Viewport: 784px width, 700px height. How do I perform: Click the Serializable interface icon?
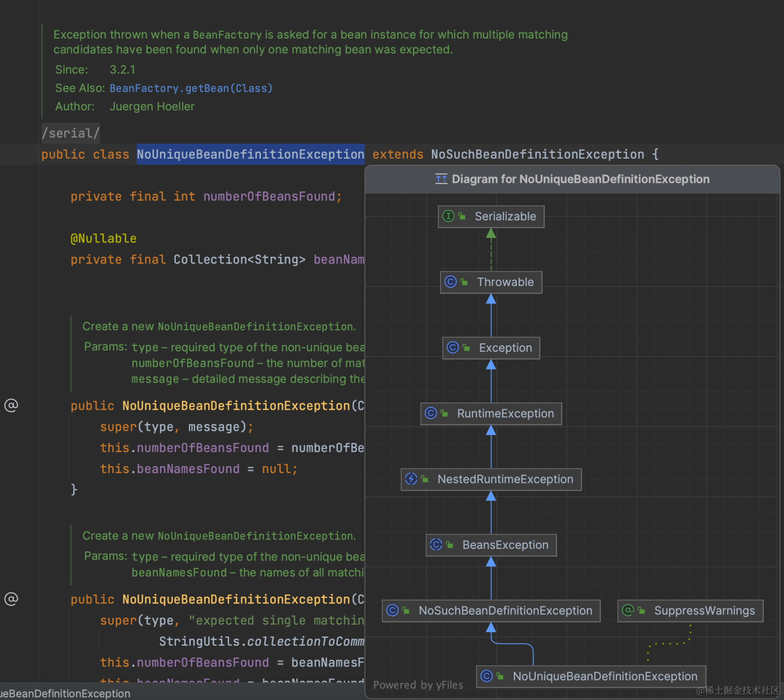click(448, 216)
